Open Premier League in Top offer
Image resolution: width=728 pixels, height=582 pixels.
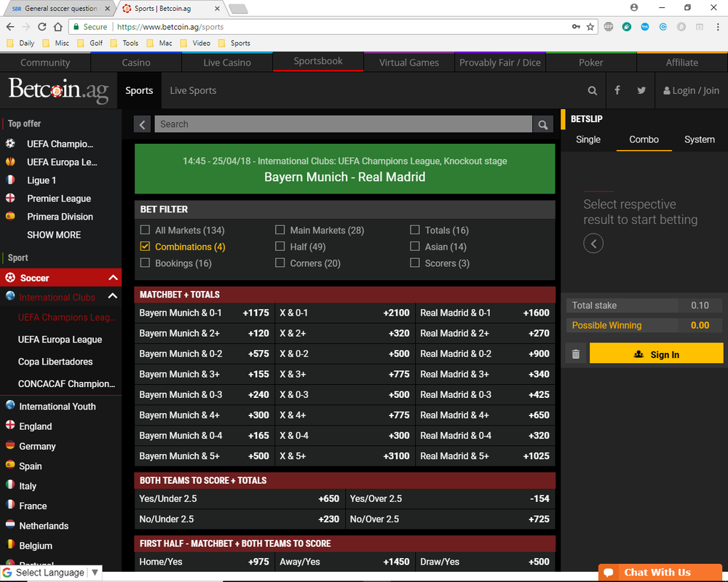tap(59, 198)
